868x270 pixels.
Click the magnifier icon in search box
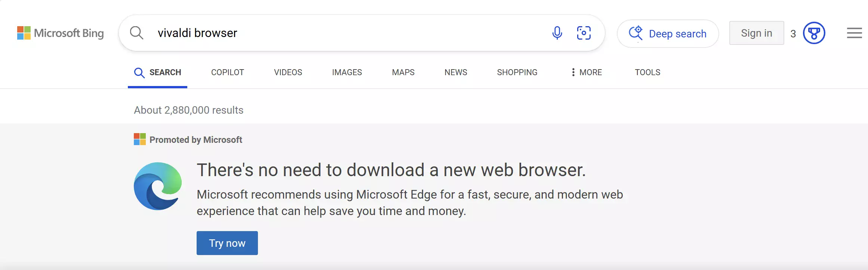coord(136,33)
